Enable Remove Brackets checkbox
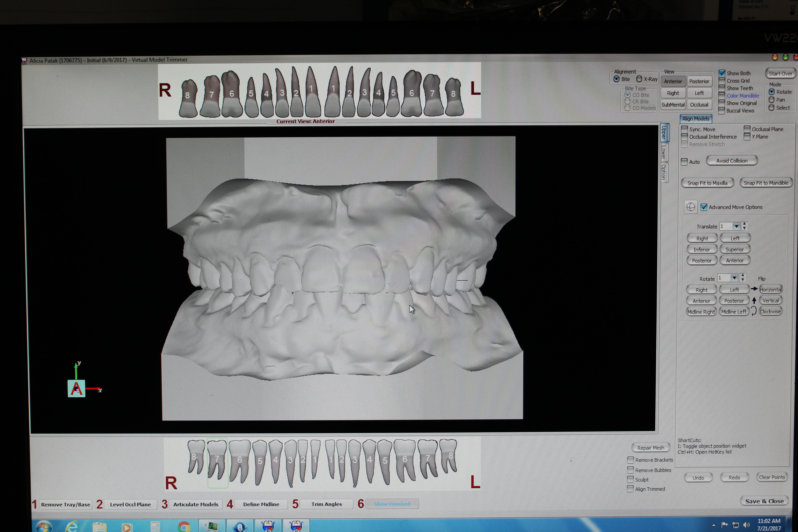The width and height of the screenshot is (798, 532). pyautogui.click(x=630, y=460)
